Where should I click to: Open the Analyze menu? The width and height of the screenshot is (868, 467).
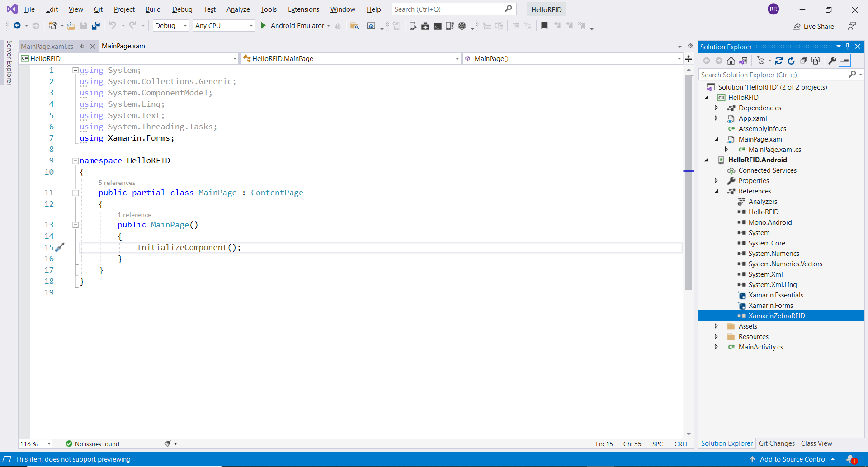coord(238,9)
